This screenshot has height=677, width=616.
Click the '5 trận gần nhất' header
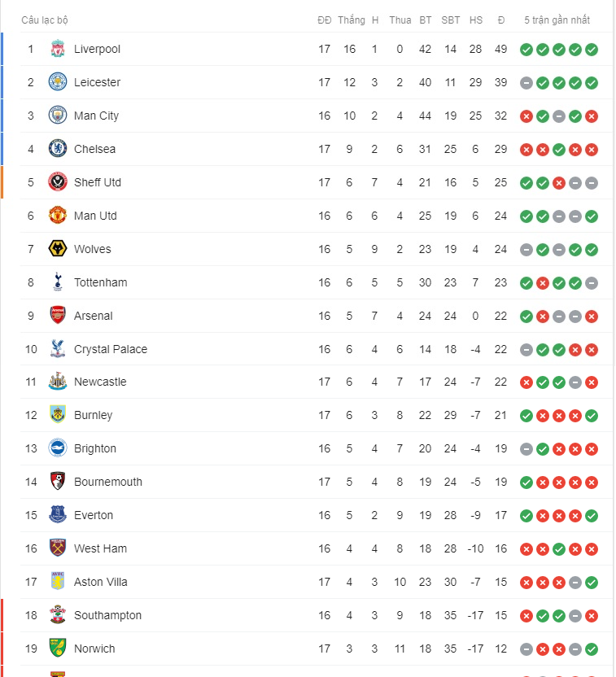pos(557,20)
